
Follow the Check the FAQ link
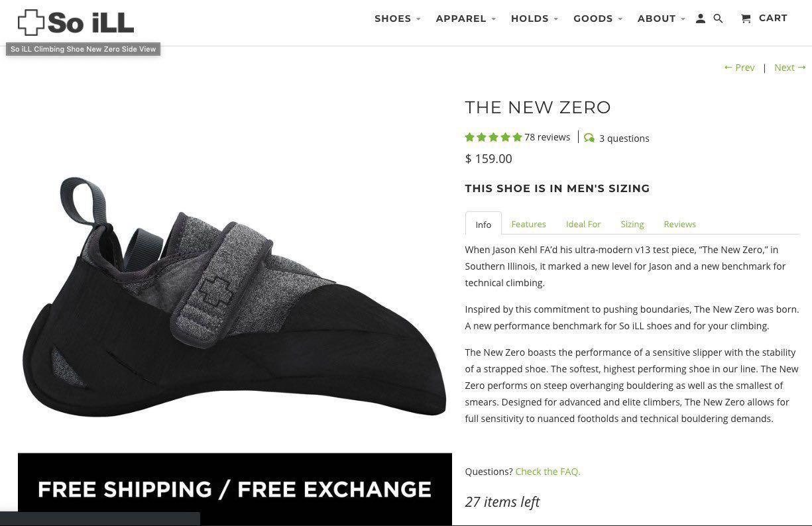coord(548,471)
